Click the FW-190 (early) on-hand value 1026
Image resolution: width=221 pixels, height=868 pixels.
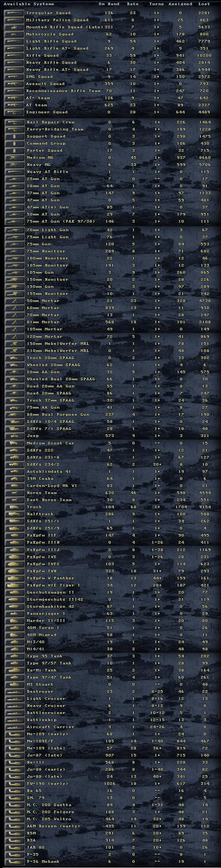click(x=109, y=784)
